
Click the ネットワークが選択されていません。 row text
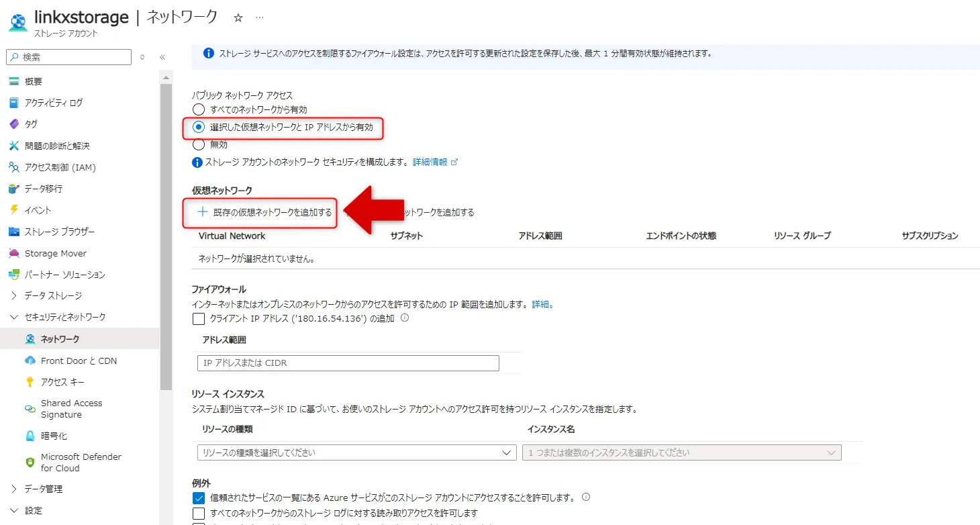(x=257, y=258)
